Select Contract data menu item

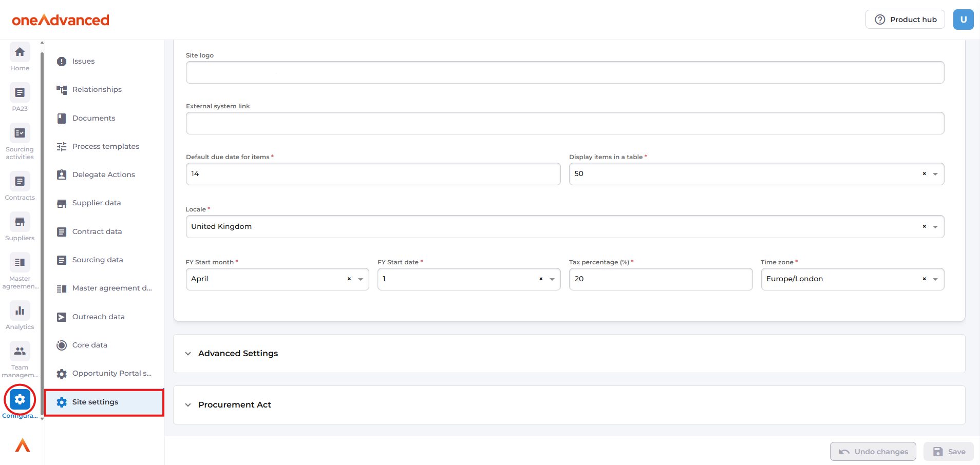[x=104, y=231]
